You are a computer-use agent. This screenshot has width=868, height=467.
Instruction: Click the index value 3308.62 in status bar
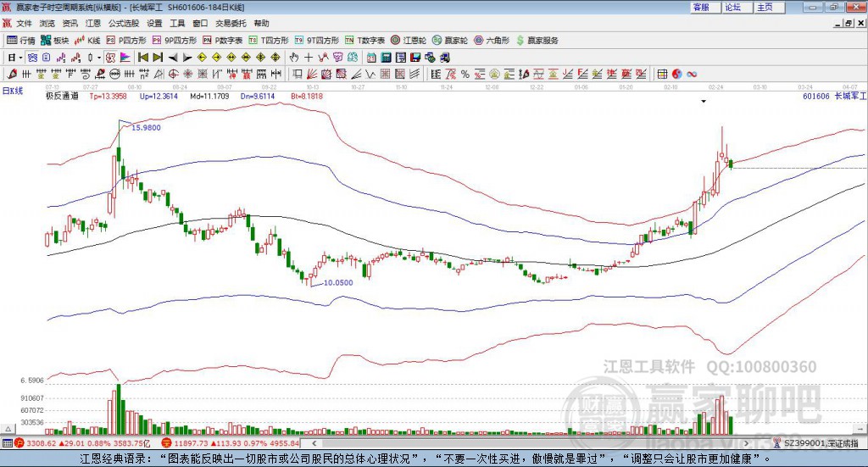click(41, 443)
